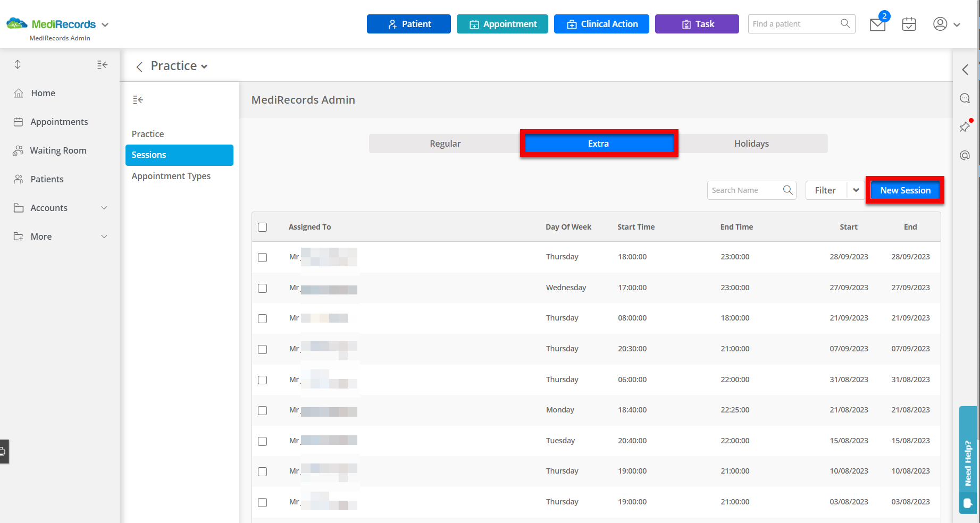Click the magnifier in Find a patient
Viewport: 980px width, 523px height.
coord(845,23)
